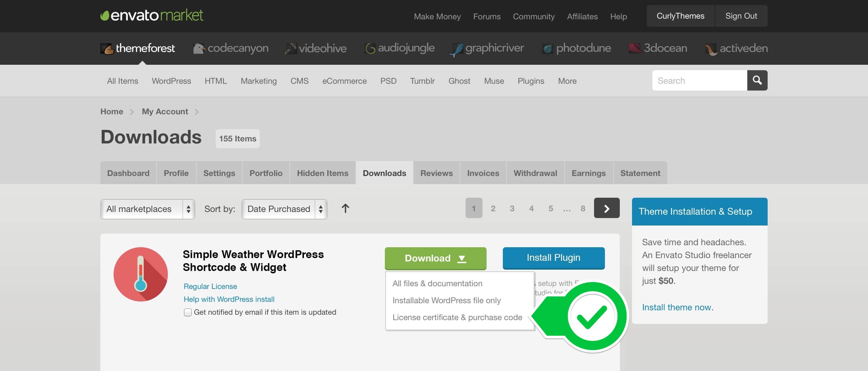Browse the Tumblr category
The height and width of the screenshot is (371, 868).
point(422,81)
